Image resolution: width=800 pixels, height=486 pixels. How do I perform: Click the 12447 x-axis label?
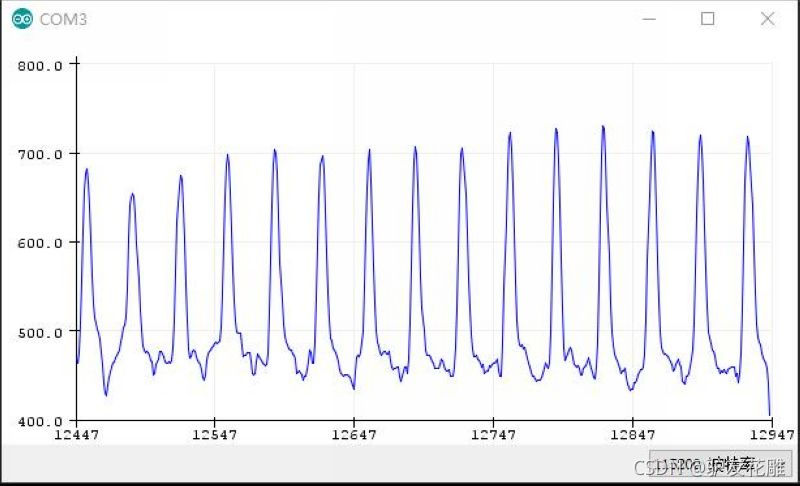coord(77,434)
